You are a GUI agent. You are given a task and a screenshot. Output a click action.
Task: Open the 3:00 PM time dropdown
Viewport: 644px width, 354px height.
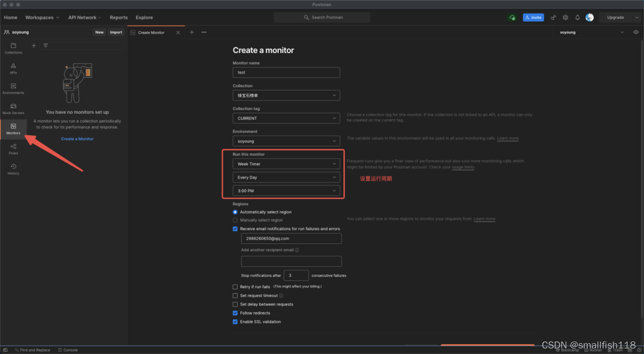coord(286,191)
